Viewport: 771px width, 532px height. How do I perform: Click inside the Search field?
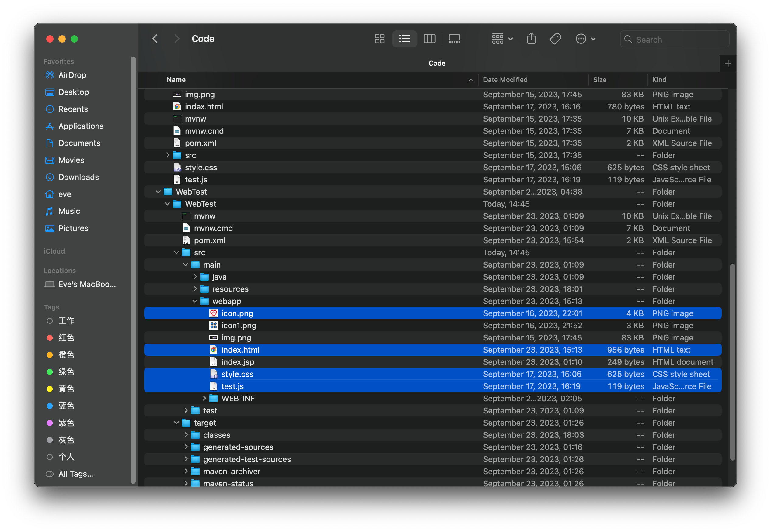674,39
